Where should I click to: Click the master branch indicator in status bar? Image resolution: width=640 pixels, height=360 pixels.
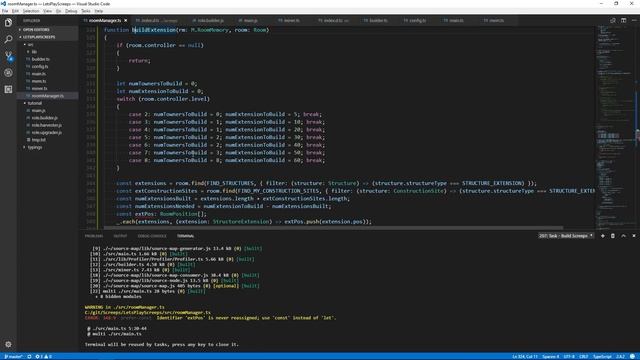point(13,357)
